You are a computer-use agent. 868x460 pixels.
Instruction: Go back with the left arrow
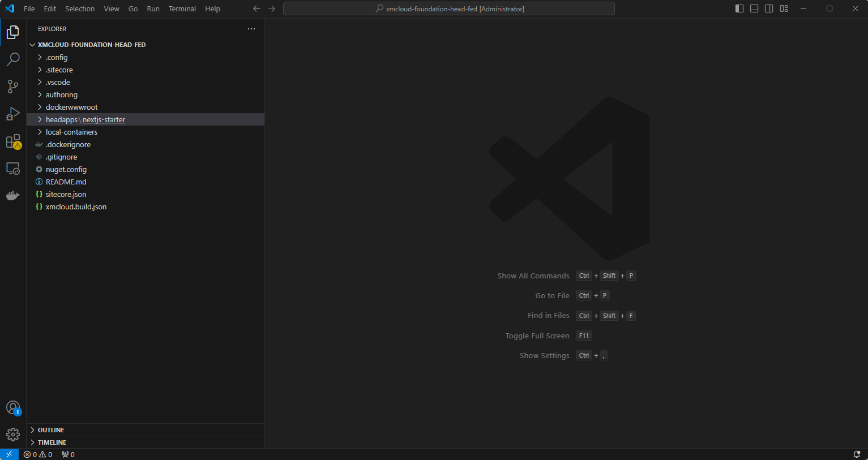pyautogui.click(x=256, y=8)
